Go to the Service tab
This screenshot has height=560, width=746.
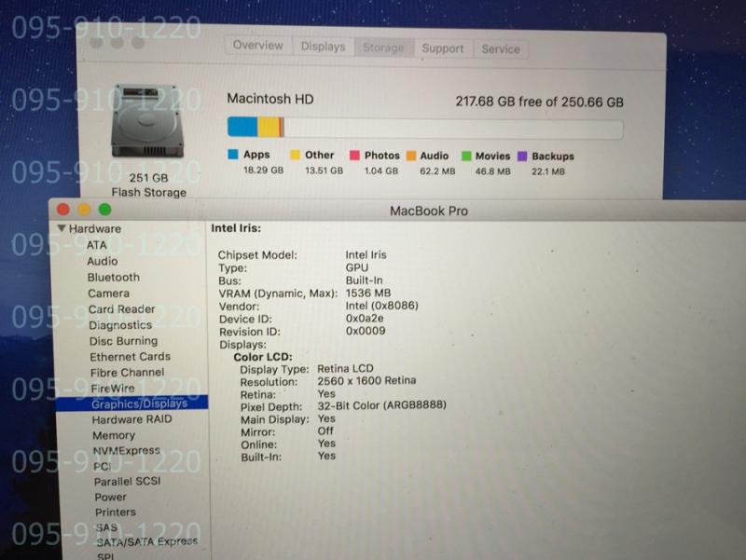click(x=501, y=49)
